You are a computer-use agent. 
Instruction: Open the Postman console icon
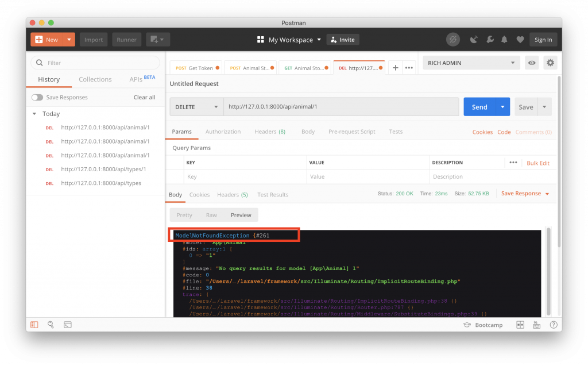(x=68, y=325)
